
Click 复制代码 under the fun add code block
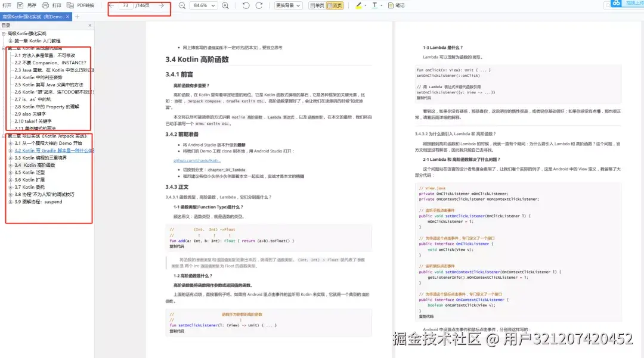click(x=177, y=247)
